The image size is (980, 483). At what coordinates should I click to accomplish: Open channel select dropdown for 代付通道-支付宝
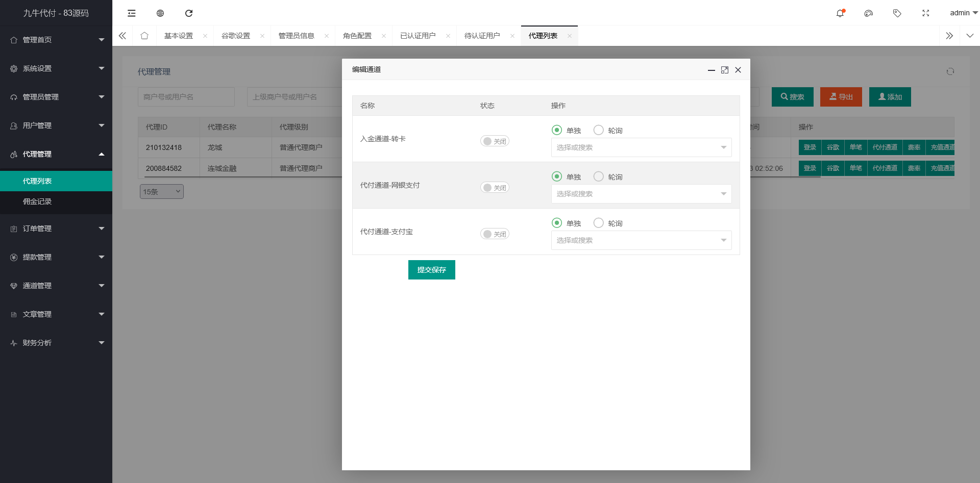point(641,240)
